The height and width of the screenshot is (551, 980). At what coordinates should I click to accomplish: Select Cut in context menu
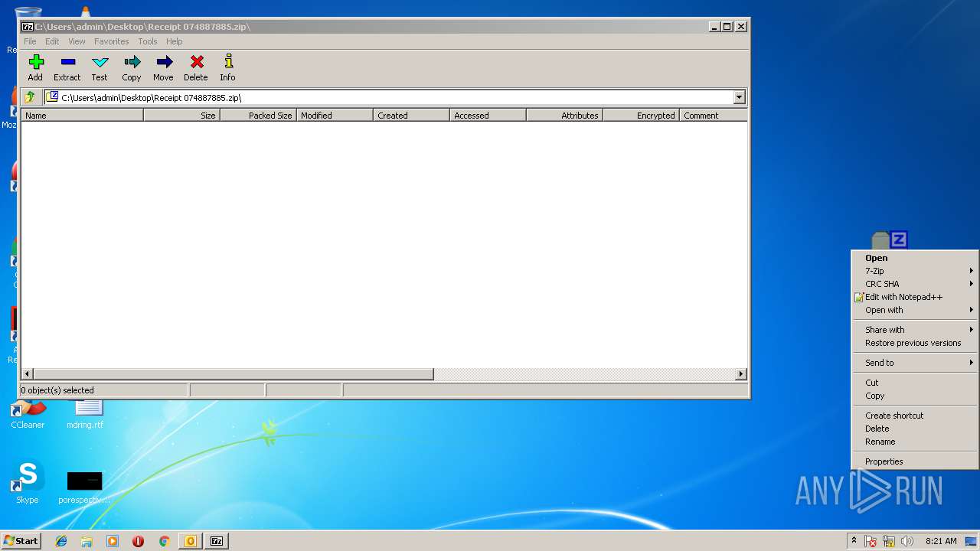point(915,383)
